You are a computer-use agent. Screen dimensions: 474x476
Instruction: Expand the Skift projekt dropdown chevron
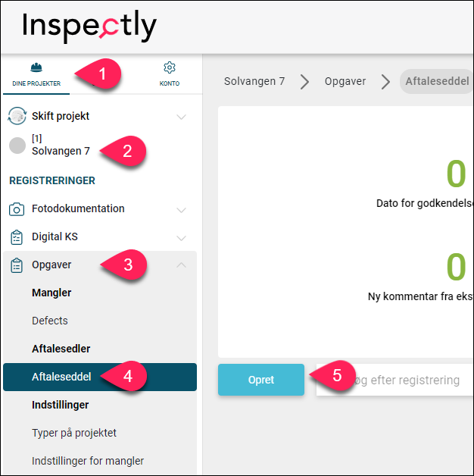(182, 117)
